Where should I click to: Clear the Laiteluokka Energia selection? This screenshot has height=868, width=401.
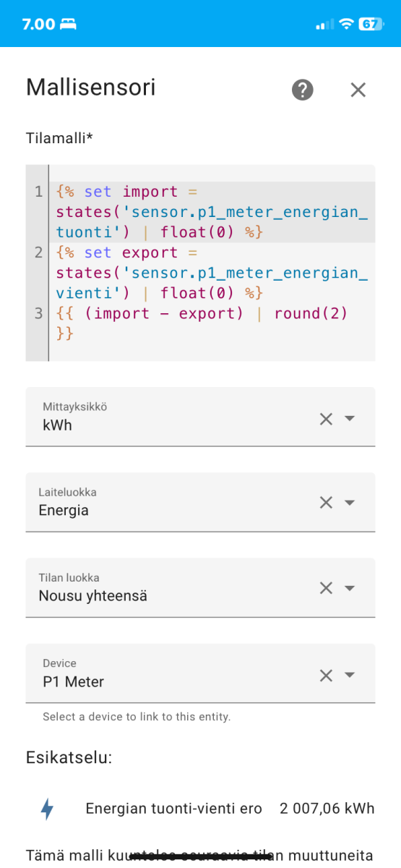tap(326, 503)
